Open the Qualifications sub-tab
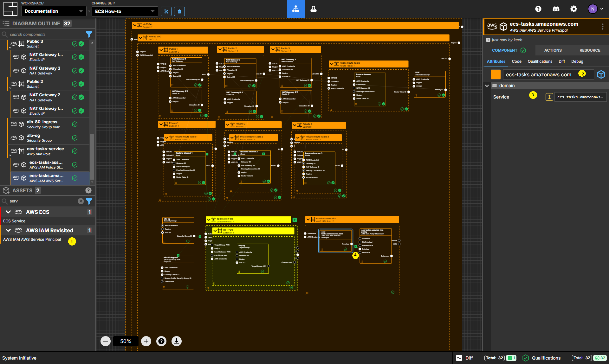The width and height of the screenshot is (609, 364). tap(540, 61)
